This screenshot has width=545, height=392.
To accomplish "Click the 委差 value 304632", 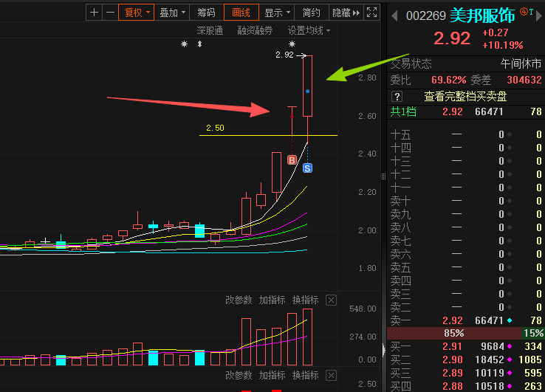I will (x=524, y=80).
